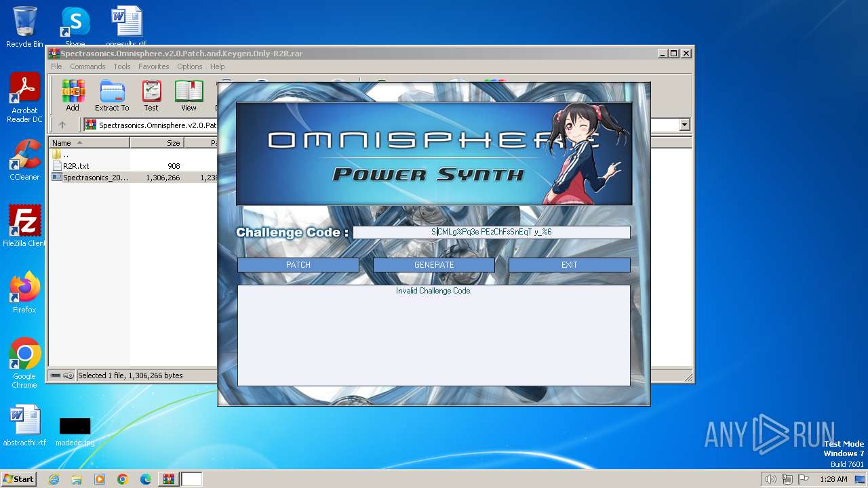Click the GENERATE button in keygen
The image size is (868, 488).
[x=434, y=265]
